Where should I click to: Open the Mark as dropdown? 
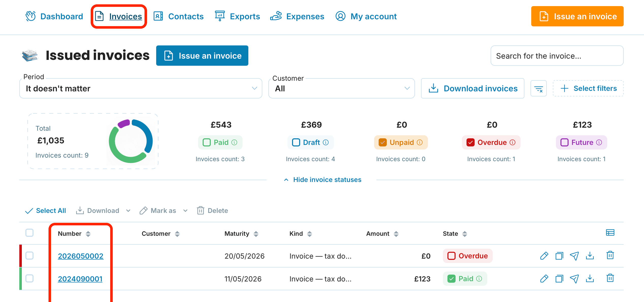point(164,211)
